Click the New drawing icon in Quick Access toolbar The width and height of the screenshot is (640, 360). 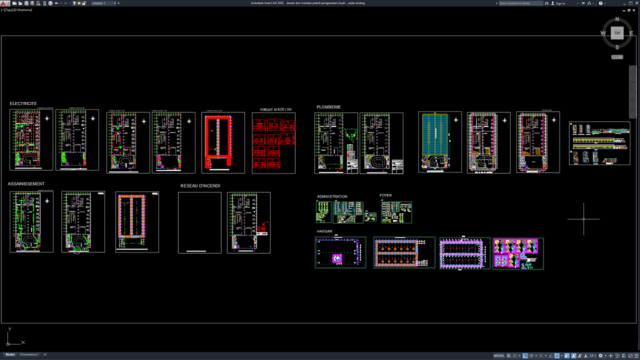pos(14,3)
